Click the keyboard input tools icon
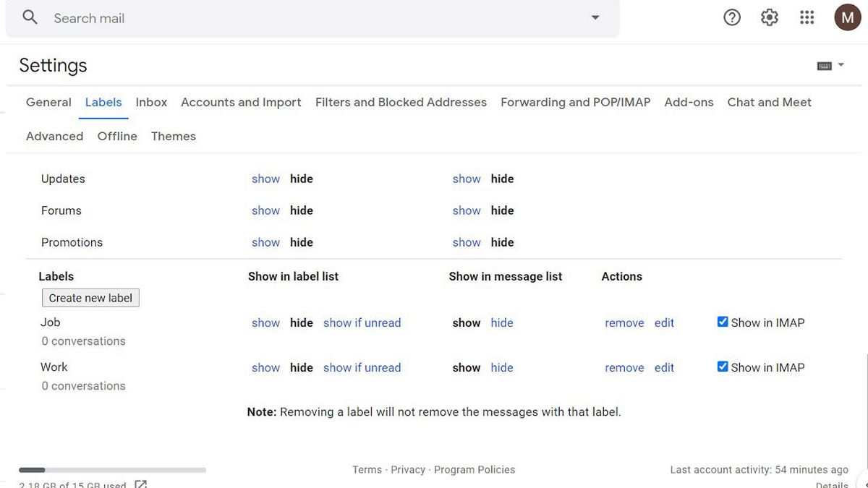 (x=825, y=64)
